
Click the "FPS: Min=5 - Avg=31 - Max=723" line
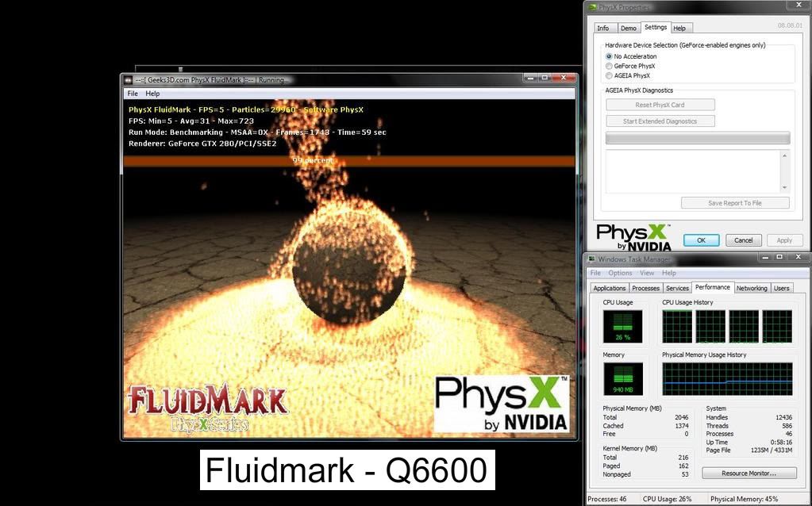[x=191, y=121]
